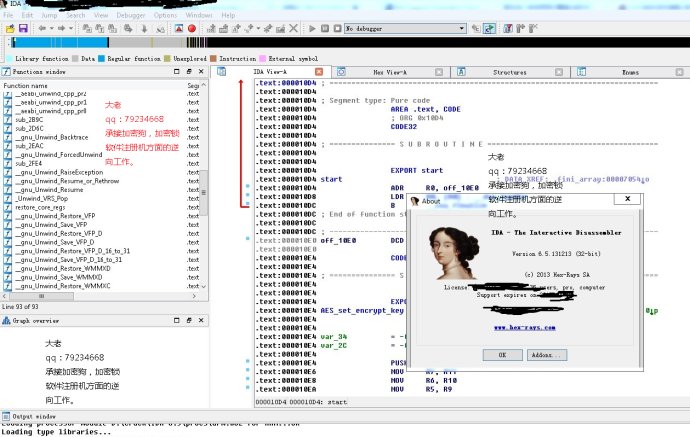Screen dimensions: 690x437
Task: Float the Functions window panel
Action: pos(189,71)
